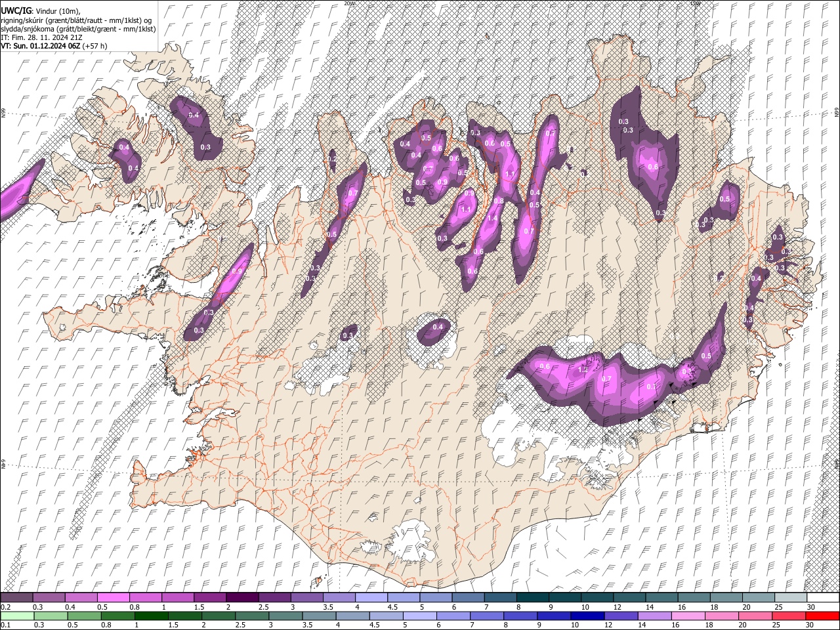
Task: Click upper legend swatch between 6 and 7
Action: [467, 597]
